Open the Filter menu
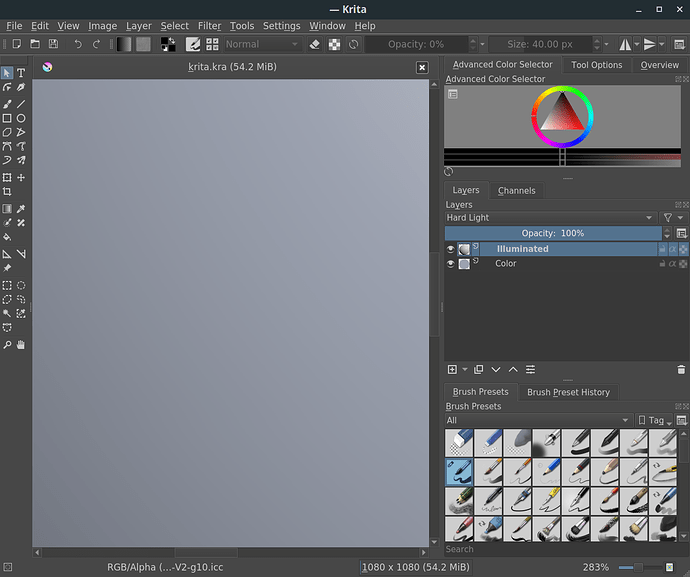 coord(209,26)
